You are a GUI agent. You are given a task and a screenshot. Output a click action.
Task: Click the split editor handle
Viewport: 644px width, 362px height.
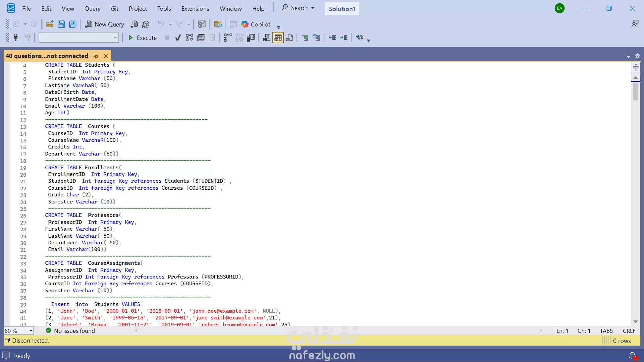tap(636, 67)
